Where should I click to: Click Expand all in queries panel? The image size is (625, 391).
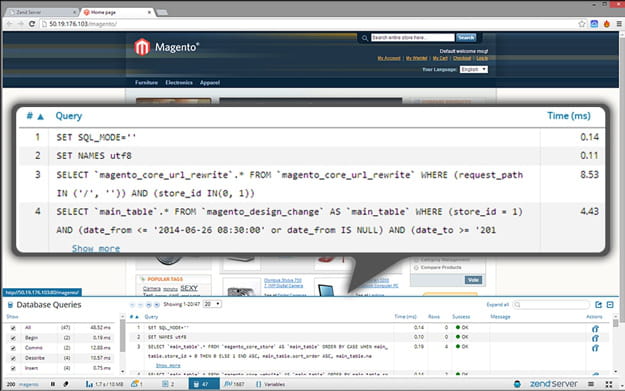click(497, 305)
